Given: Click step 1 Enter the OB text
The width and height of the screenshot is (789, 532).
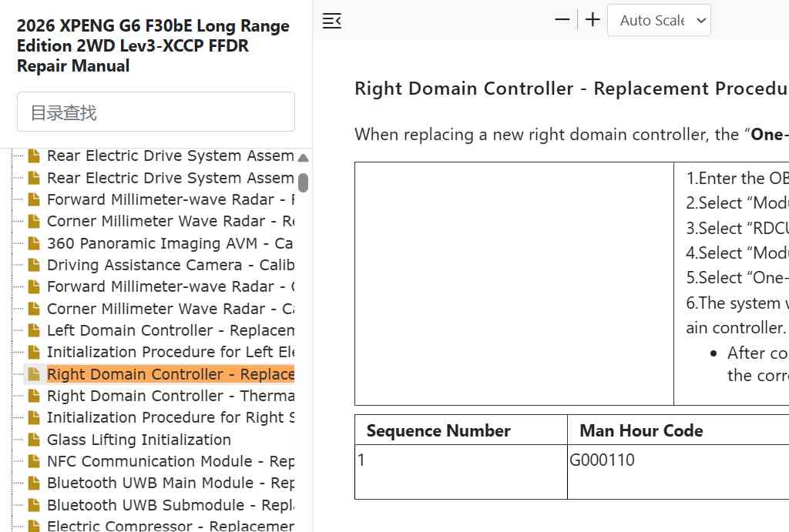Looking at the screenshot, I should pos(737,179).
